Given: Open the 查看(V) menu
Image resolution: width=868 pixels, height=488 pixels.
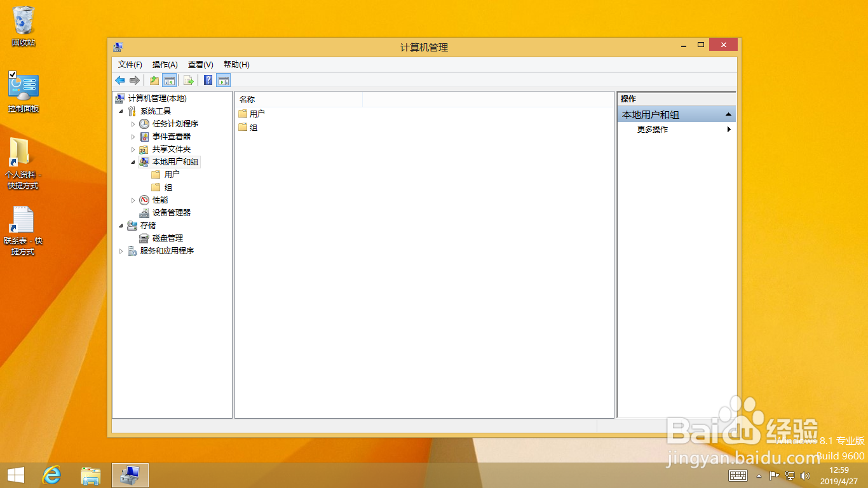Looking at the screenshot, I should (201, 65).
